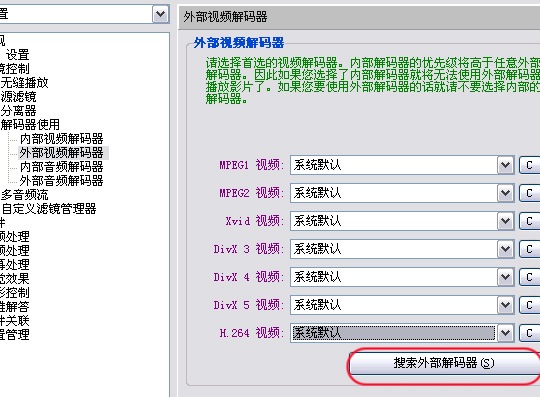The width and height of the screenshot is (540, 397).
Task: Expand the MPEG2 视频 decoder dropdown arrow
Action: click(x=505, y=193)
